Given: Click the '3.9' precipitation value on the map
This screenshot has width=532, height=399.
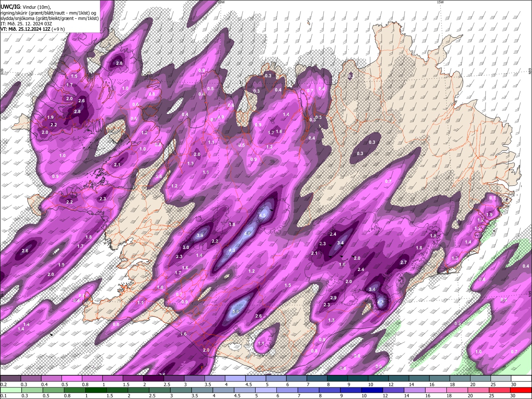Looking at the screenshot, I should point(199,236).
